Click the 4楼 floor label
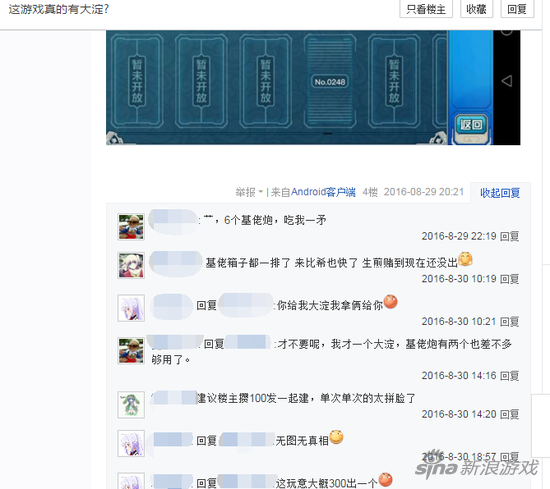The image size is (550, 489). [x=370, y=192]
